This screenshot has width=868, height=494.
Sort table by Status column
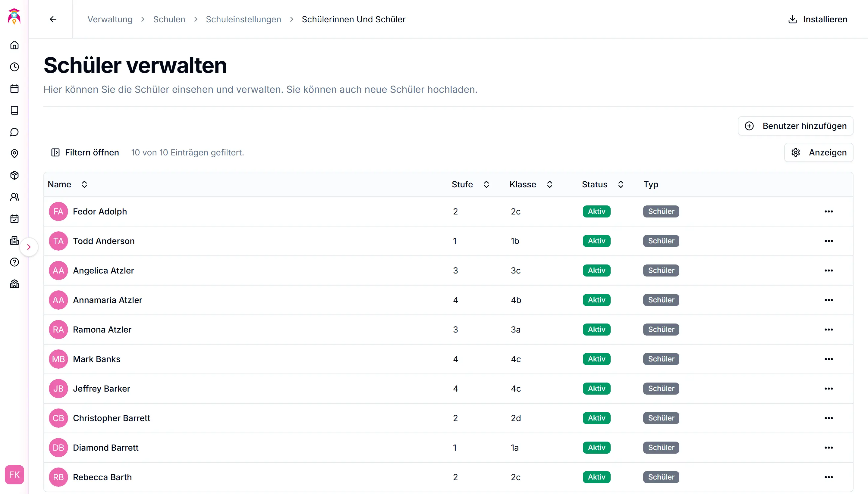point(621,184)
